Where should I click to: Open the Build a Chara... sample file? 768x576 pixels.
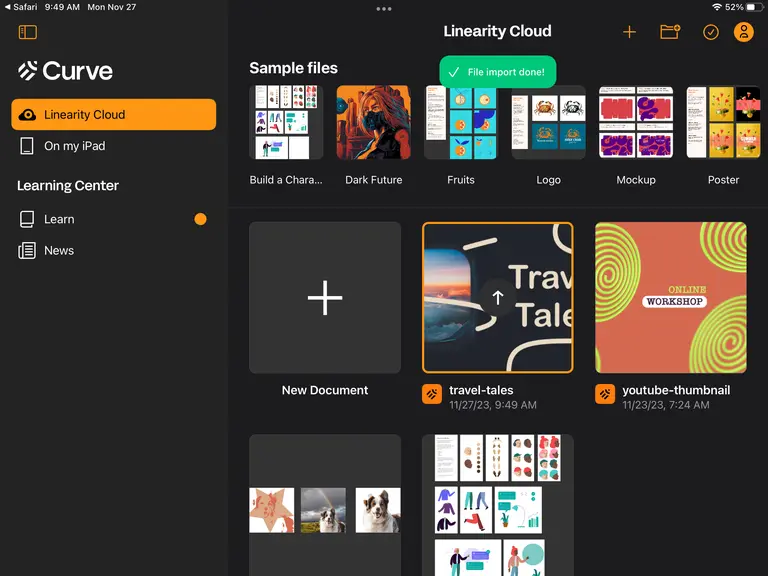tap(286, 122)
